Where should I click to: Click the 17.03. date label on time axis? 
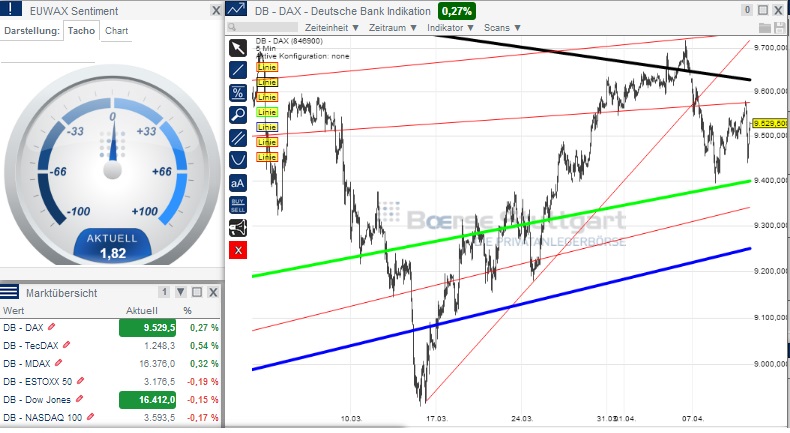pos(436,418)
